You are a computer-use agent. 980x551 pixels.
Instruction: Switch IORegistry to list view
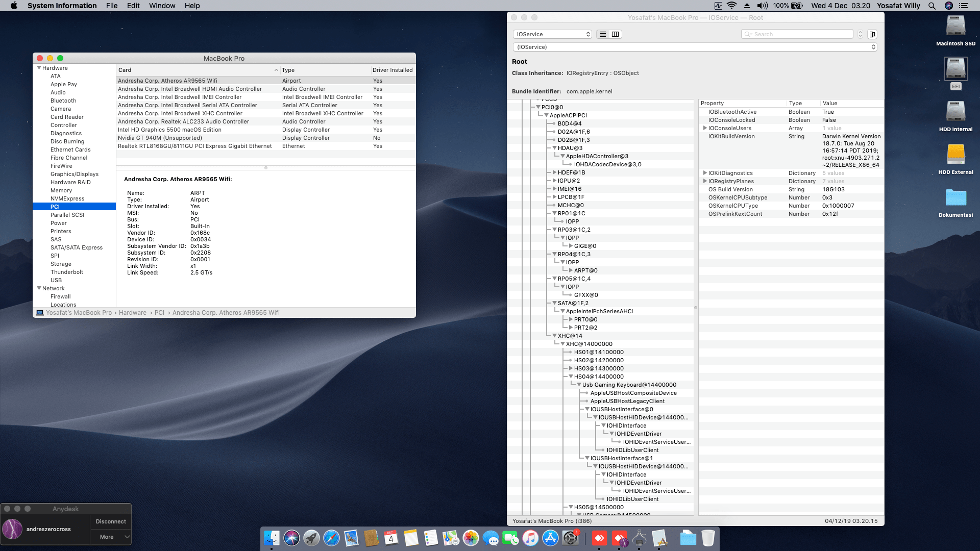tap(603, 34)
